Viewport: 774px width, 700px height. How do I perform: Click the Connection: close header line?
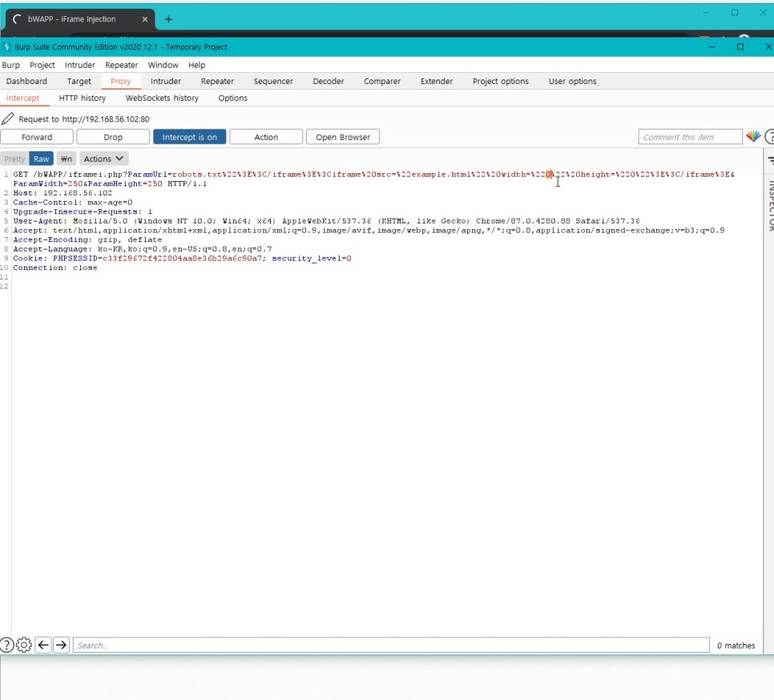point(55,268)
